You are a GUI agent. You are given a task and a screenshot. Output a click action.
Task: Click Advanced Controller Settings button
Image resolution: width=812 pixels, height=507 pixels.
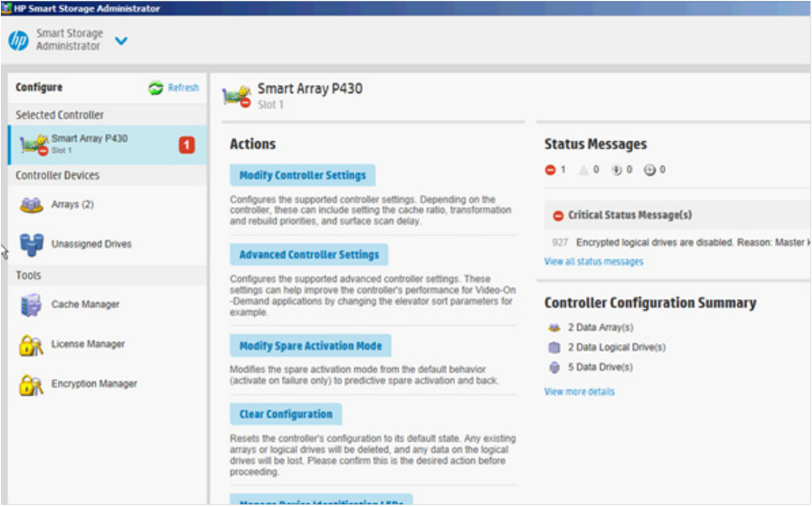point(309,255)
